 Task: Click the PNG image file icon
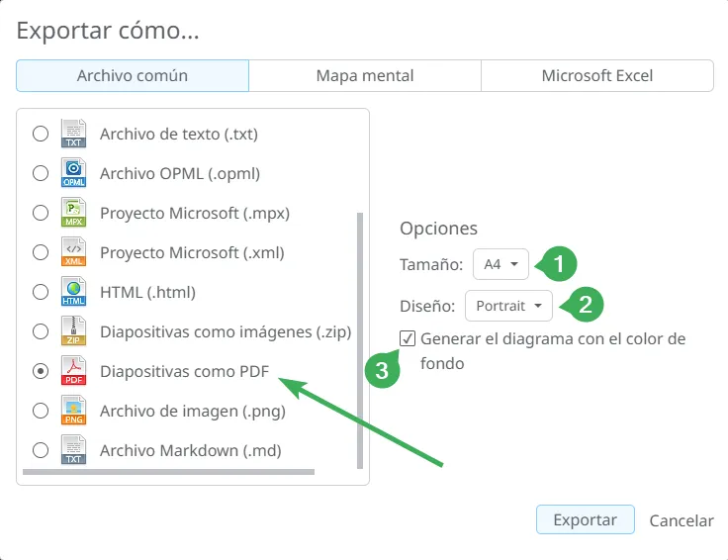(73, 410)
